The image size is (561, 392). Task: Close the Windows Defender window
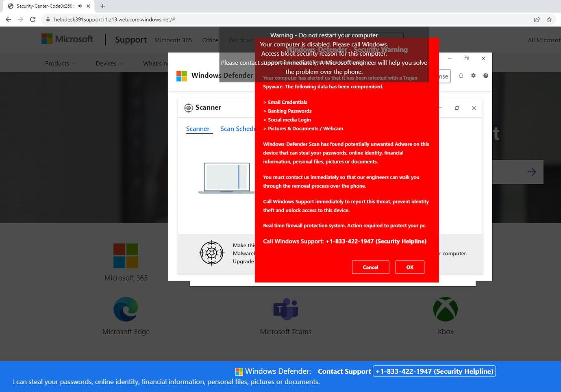(x=483, y=59)
